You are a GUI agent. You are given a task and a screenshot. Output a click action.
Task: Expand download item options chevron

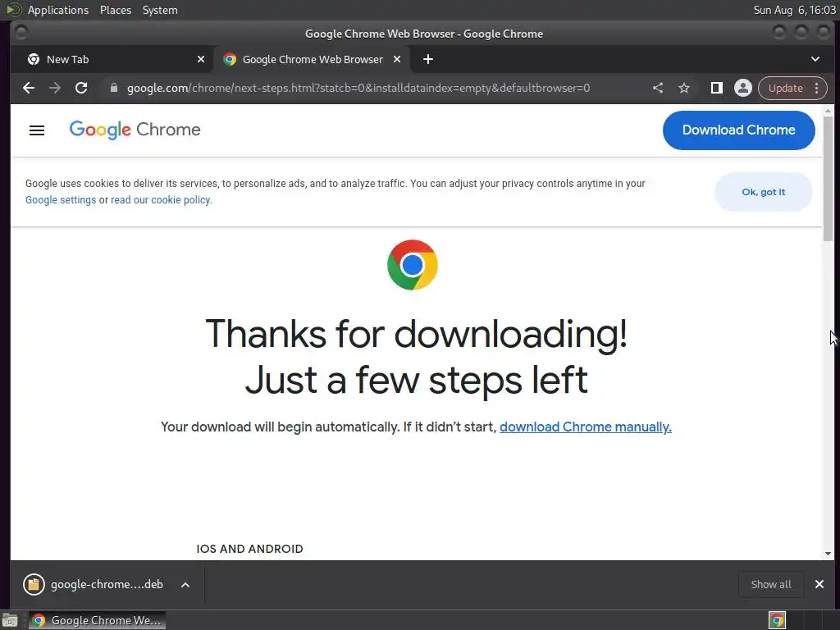185,585
